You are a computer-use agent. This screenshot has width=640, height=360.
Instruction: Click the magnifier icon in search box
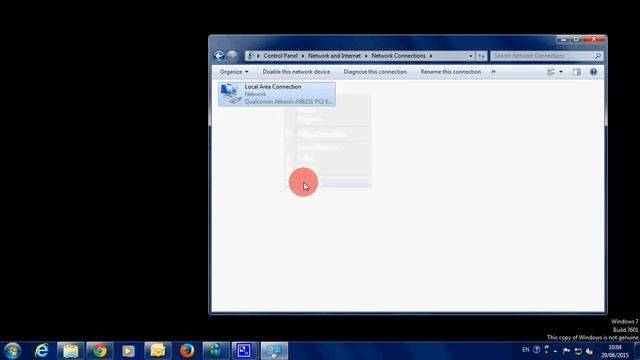(598, 56)
